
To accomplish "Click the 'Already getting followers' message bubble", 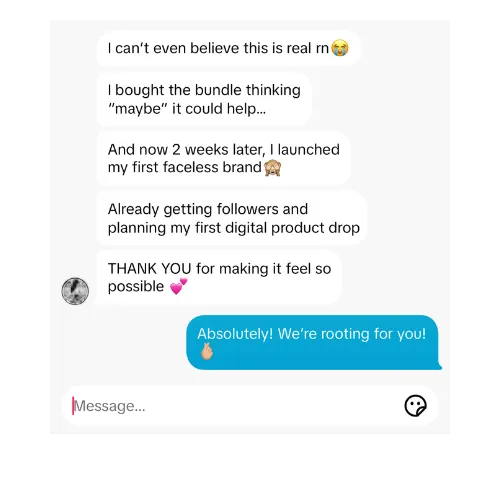I will 232,218.
